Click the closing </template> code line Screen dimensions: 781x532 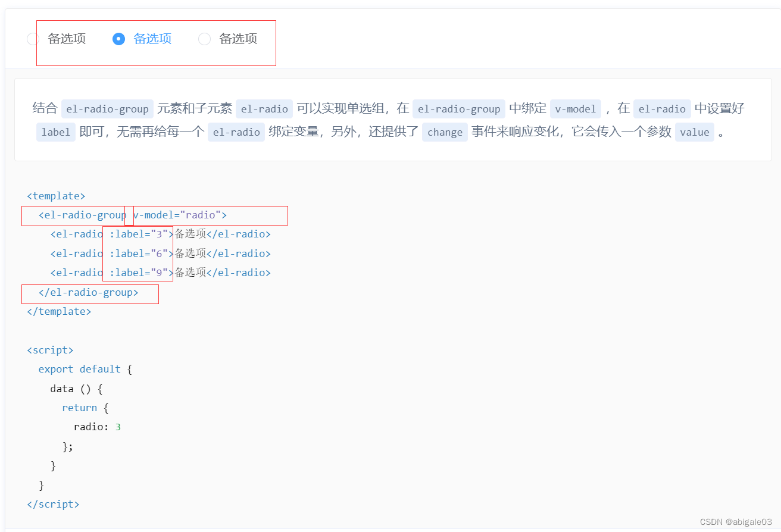59,311
